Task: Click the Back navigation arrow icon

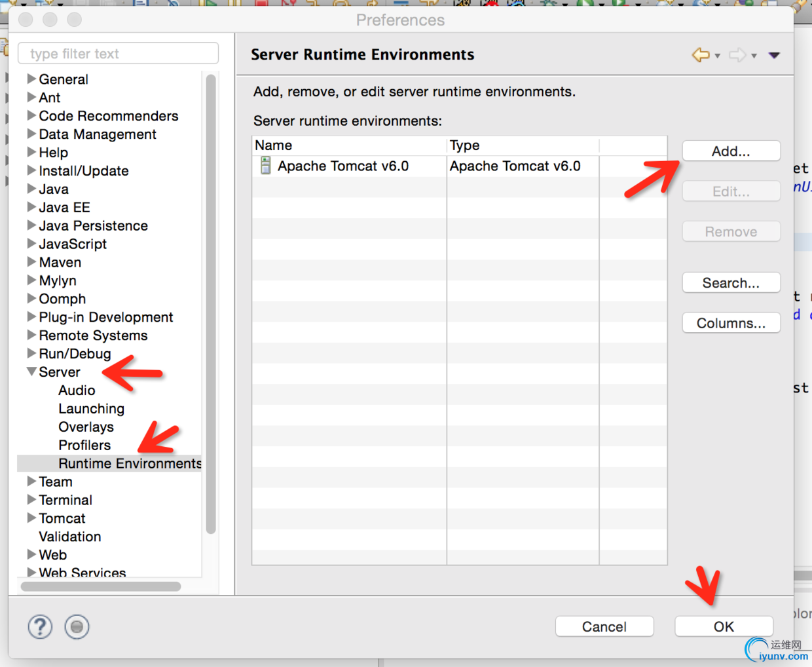Action: (701, 55)
